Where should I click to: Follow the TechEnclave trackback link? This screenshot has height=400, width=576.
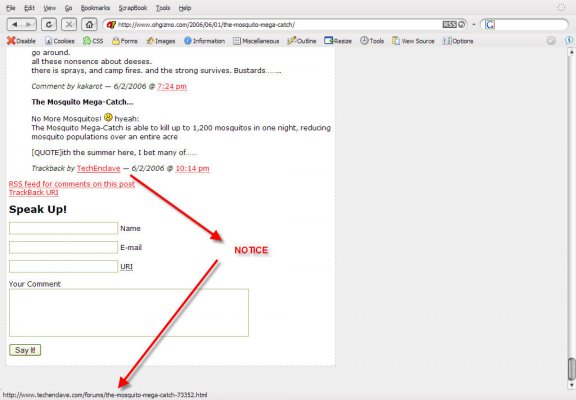pyautogui.click(x=98, y=168)
